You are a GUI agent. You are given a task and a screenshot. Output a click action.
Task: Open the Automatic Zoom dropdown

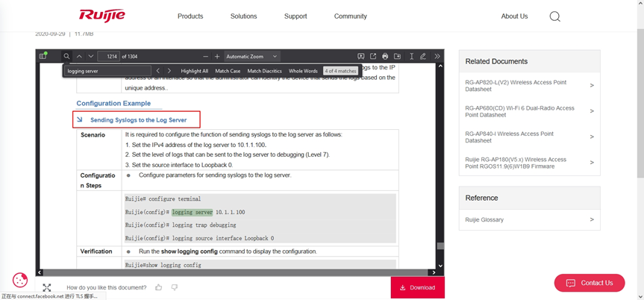point(252,56)
